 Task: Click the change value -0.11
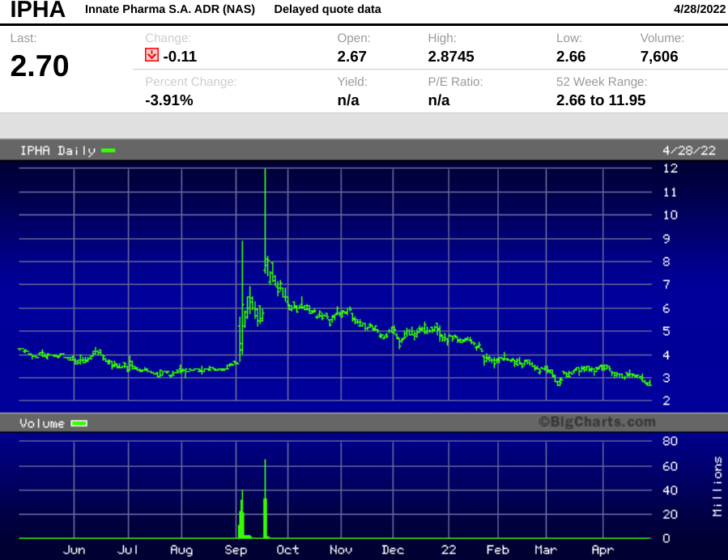tap(180, 57)
